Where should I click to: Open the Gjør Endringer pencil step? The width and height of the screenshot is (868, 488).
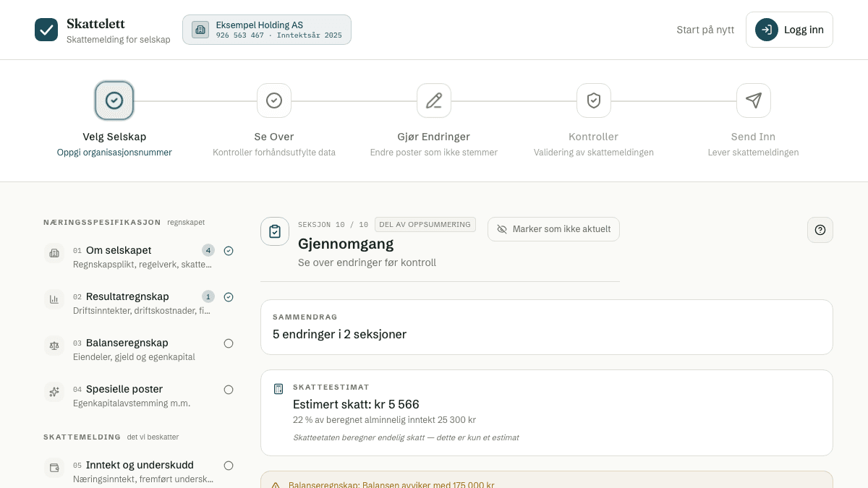pyautogui.click(x=434, y=100)
